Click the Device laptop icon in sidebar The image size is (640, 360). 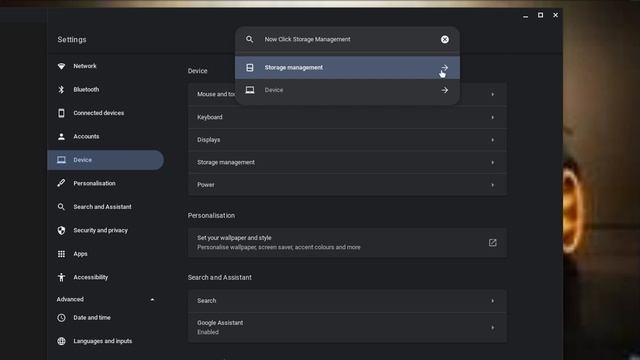click(x=61, y=160)
